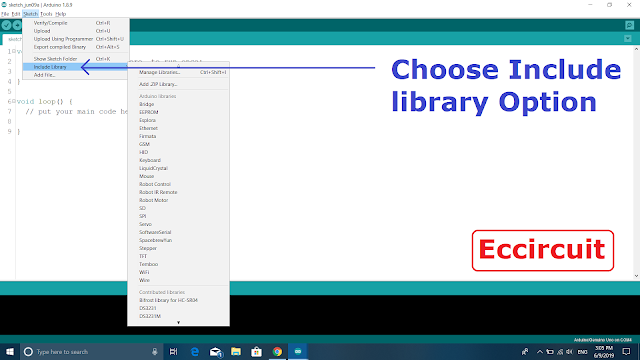Click the submenu scroll-down arrow

tap(178, 322)
